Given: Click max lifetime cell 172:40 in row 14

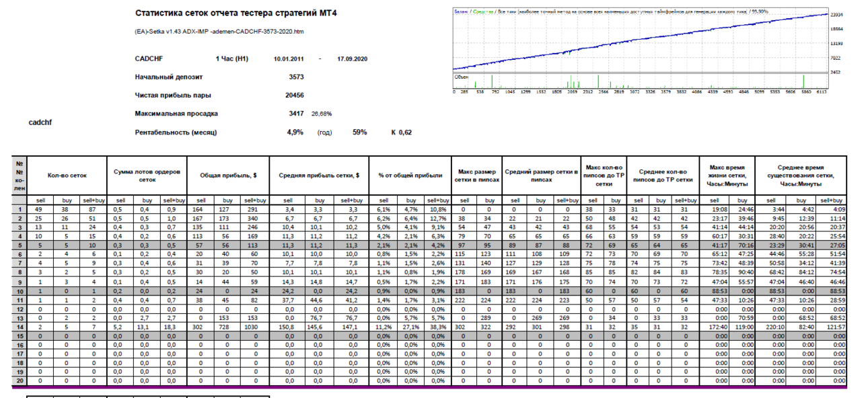Looking at the screenshot, I should point(716,326).
